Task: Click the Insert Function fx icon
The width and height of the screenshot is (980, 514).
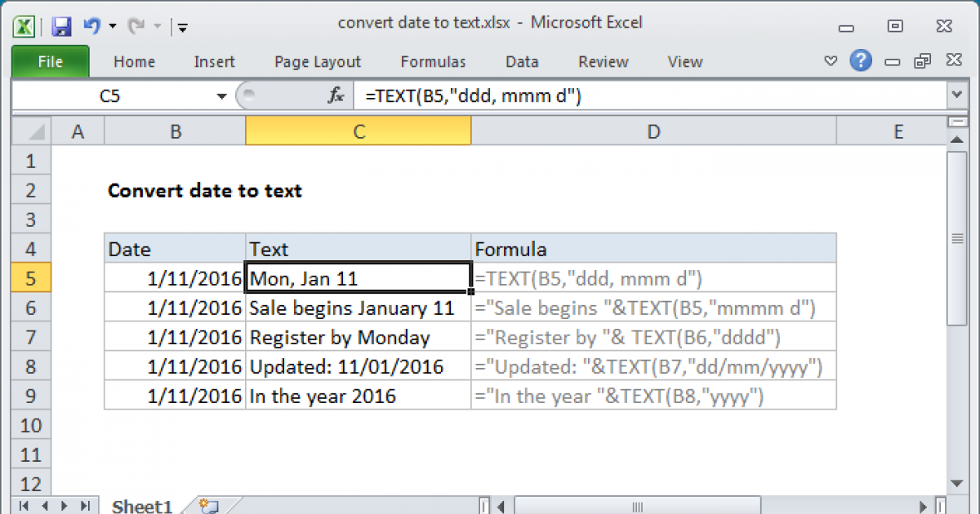Action: click(x=336, y=96)
